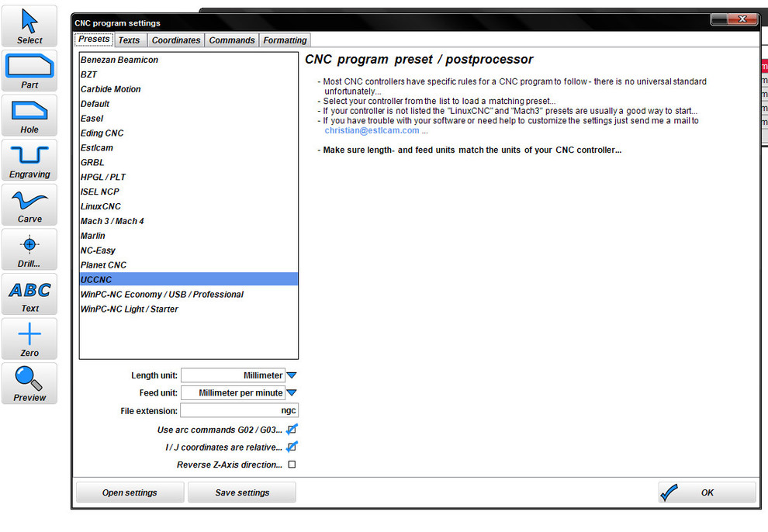
Task: Switch to the Texts tab
Action: tap(130, 40)
